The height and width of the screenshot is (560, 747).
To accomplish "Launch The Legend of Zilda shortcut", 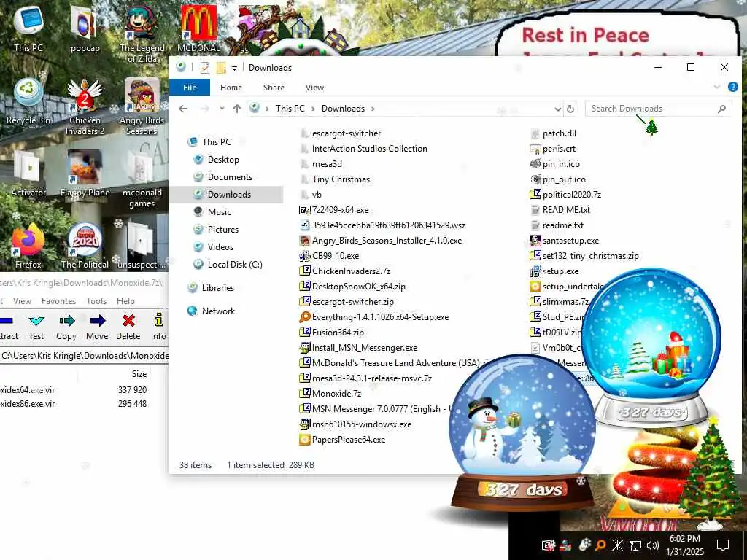I will tap(142, 34).
